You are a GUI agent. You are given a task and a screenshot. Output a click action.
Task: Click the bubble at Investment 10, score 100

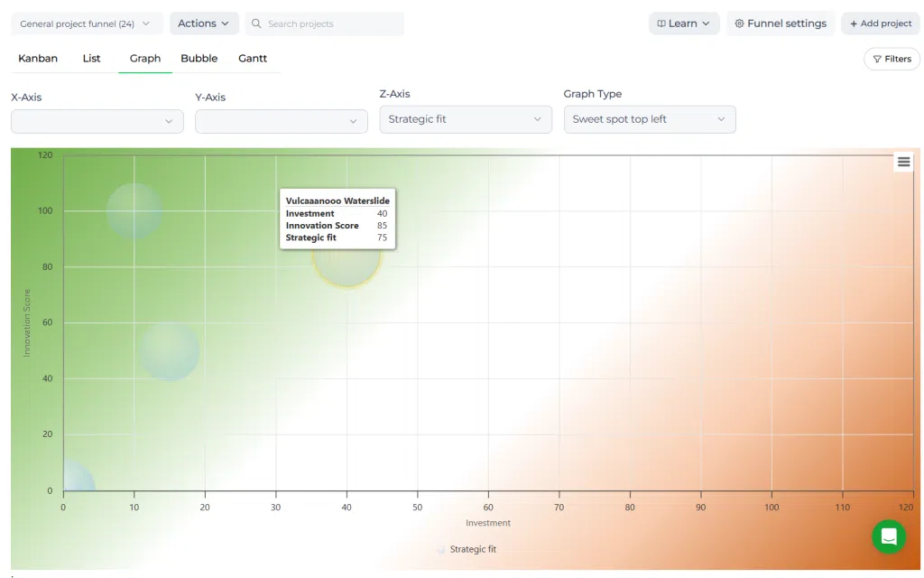pos(134,211)
